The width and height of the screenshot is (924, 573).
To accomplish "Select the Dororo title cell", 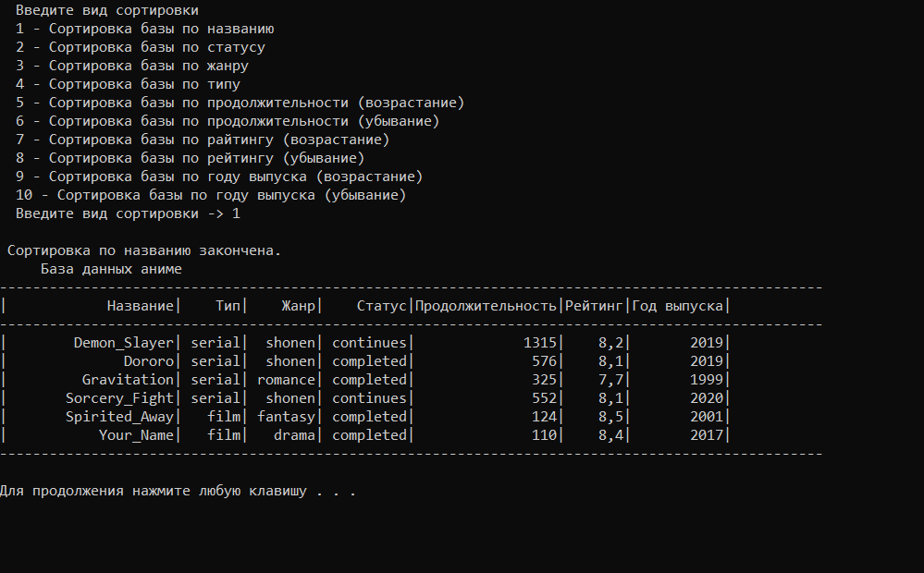I will (x=149, y=361).
